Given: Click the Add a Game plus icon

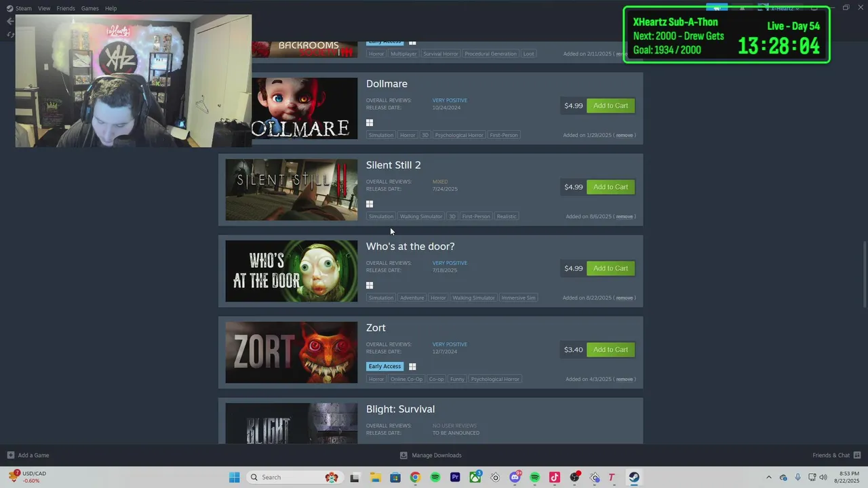Looking at the screenshot, I should tap(10, 455).
